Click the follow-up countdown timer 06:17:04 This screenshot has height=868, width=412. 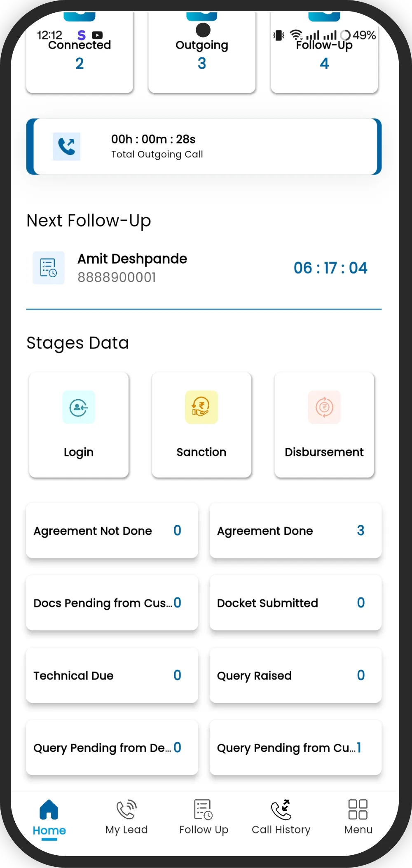[330, 268]
